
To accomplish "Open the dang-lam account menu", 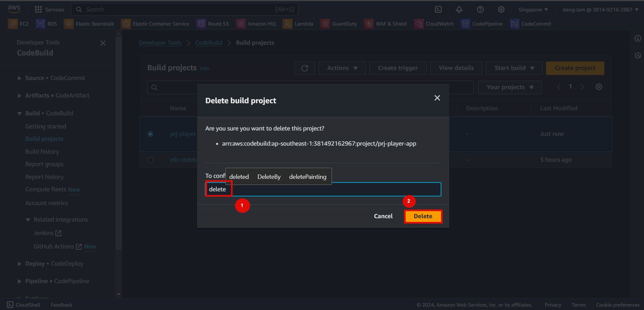I will pos(600,9).
